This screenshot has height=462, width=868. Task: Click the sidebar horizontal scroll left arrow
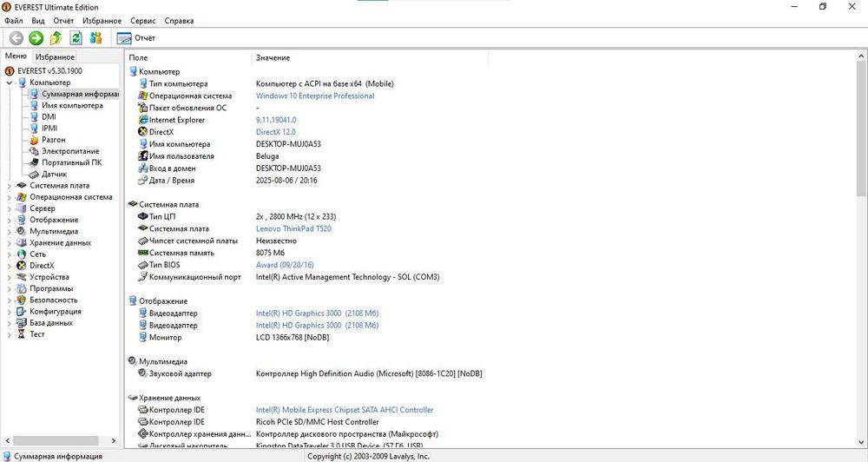click(7, 441)
